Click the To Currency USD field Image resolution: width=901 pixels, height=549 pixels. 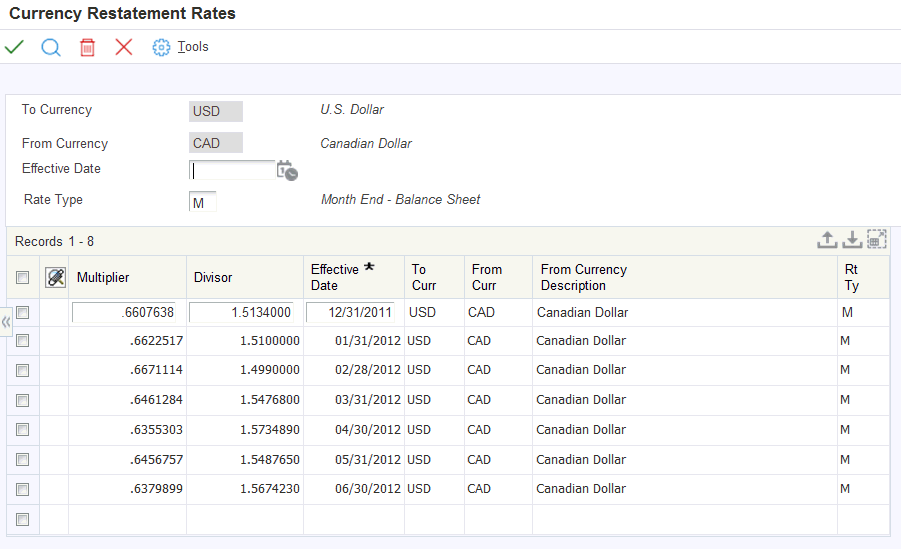(x=215, y=111)
